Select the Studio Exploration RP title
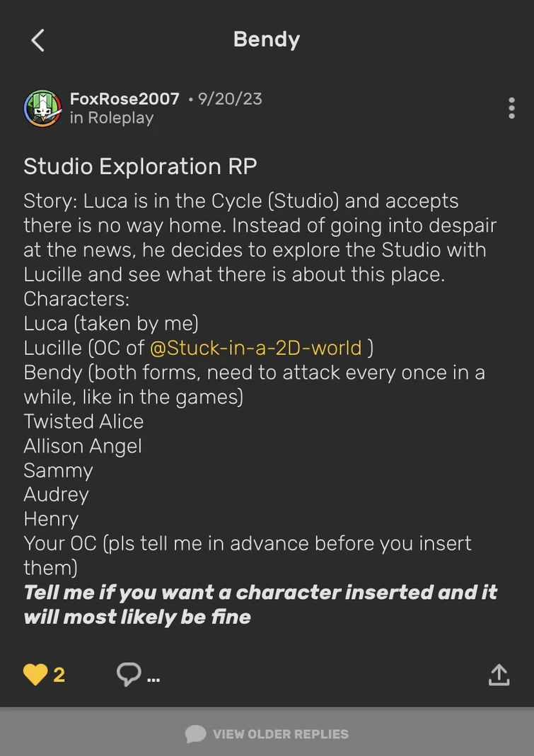The image size is (534, 756). click(139, 165)
